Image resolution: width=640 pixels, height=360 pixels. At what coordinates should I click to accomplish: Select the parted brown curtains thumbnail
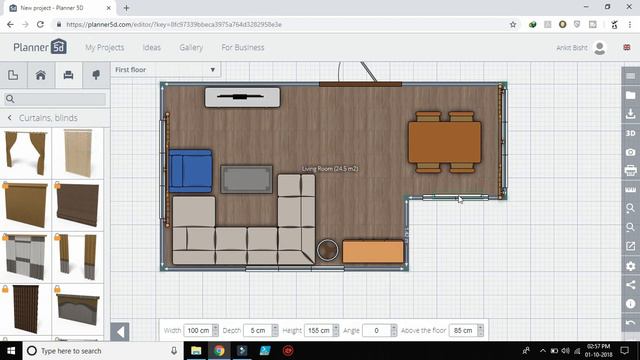(x=26, y=153)
